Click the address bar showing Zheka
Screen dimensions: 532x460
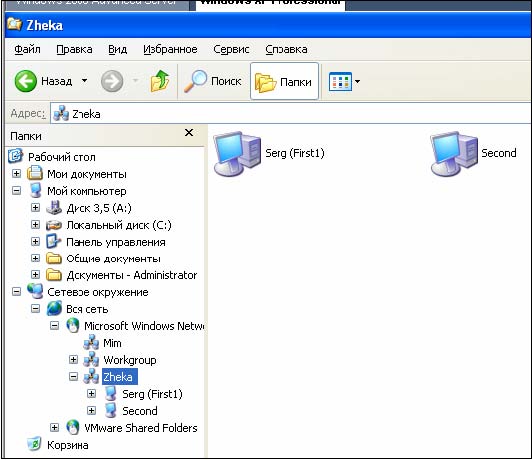coord(291,114)
